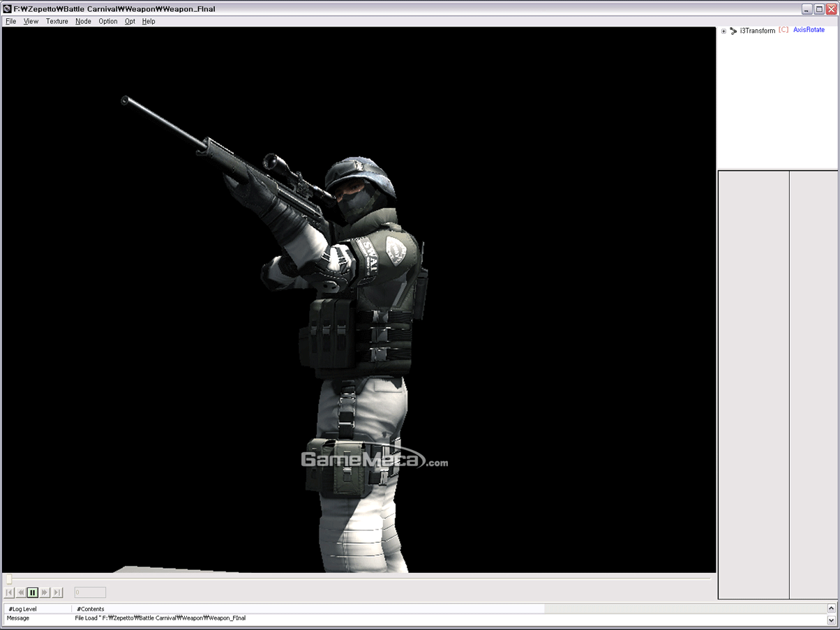Open the Texture menu
The height and width of the screenshot is (630, 840).
[57, 21]
